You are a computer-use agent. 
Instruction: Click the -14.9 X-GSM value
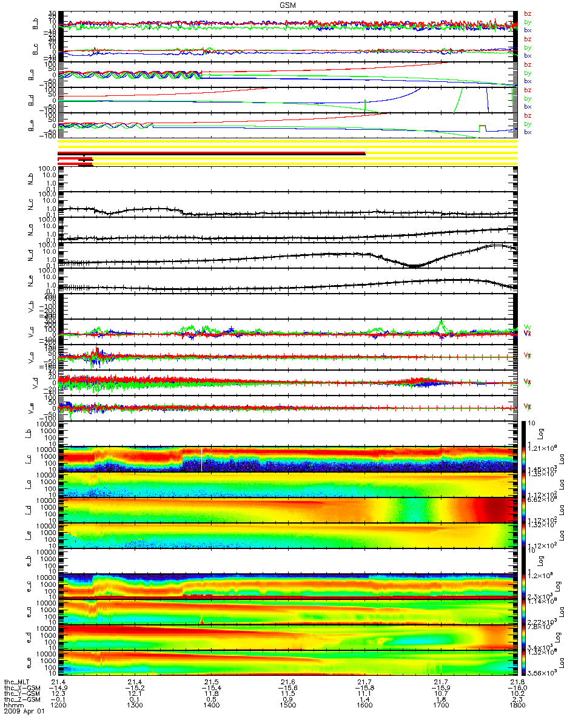[58, 689]
